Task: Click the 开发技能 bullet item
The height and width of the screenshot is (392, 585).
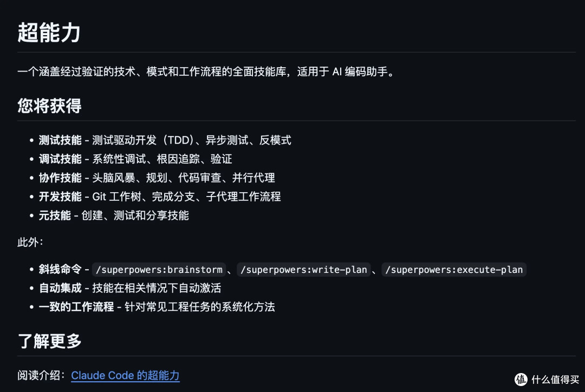Action: [160, 197]
